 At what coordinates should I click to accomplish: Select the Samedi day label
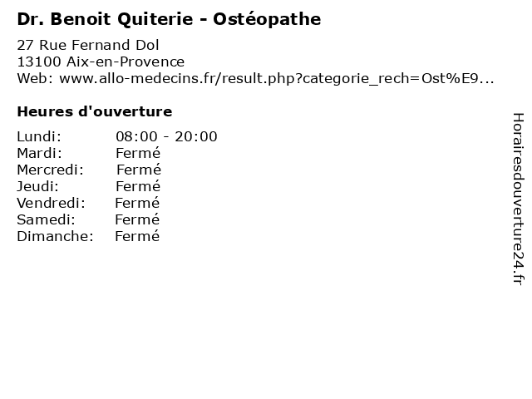pyautogui.click(x=46, y=219)
